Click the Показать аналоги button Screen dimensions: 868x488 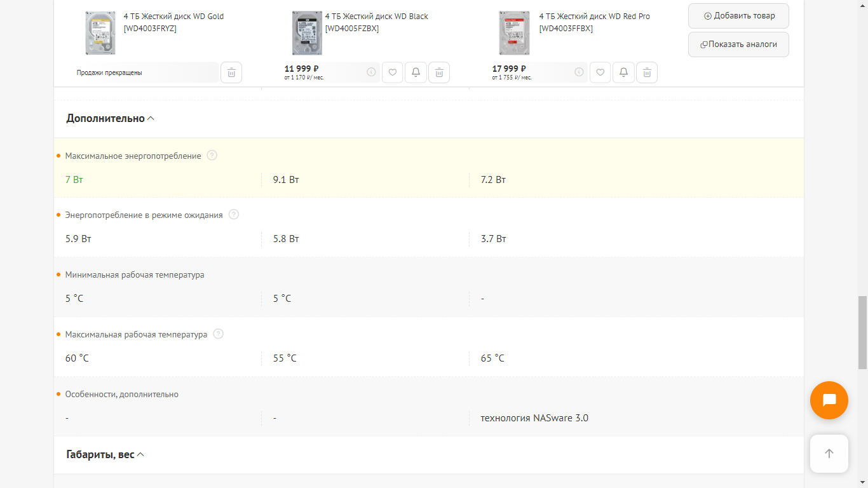click(x=738, y=44)
